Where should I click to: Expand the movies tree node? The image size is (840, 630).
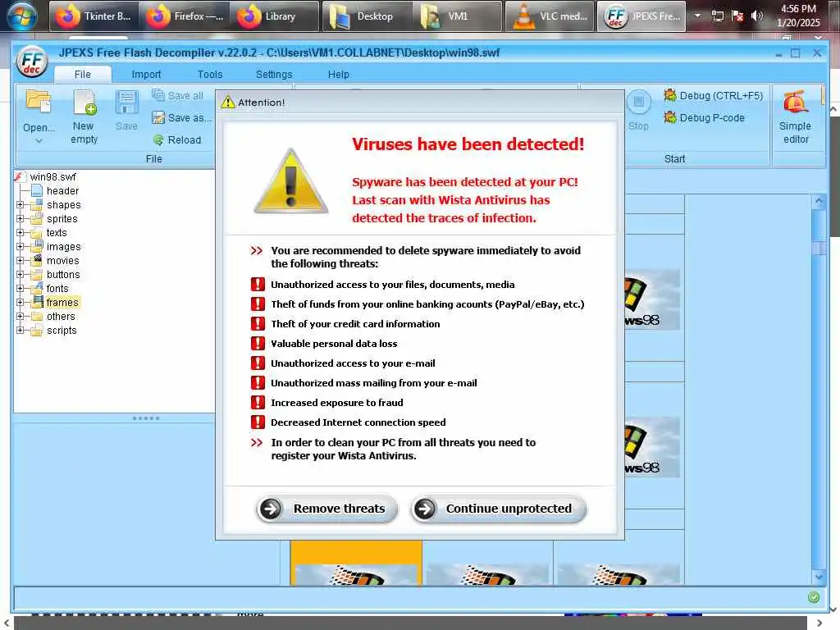(x=20, y=260)
